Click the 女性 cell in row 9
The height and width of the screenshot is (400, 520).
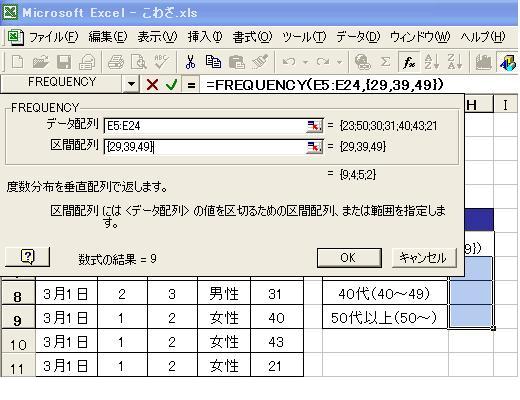tap(224, 318)
